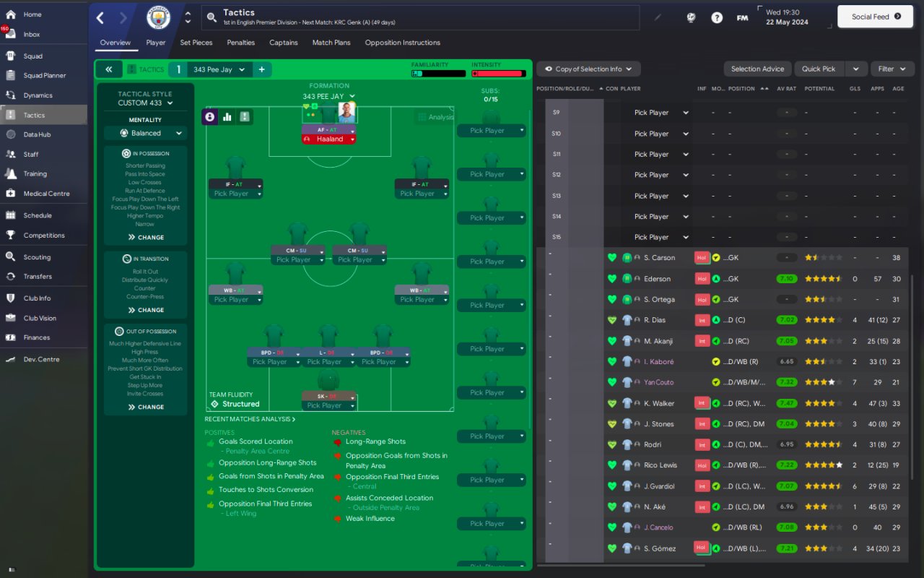Click the magnifier search icon in the top bar
The image size is (924, 578).
coord(212,18)
